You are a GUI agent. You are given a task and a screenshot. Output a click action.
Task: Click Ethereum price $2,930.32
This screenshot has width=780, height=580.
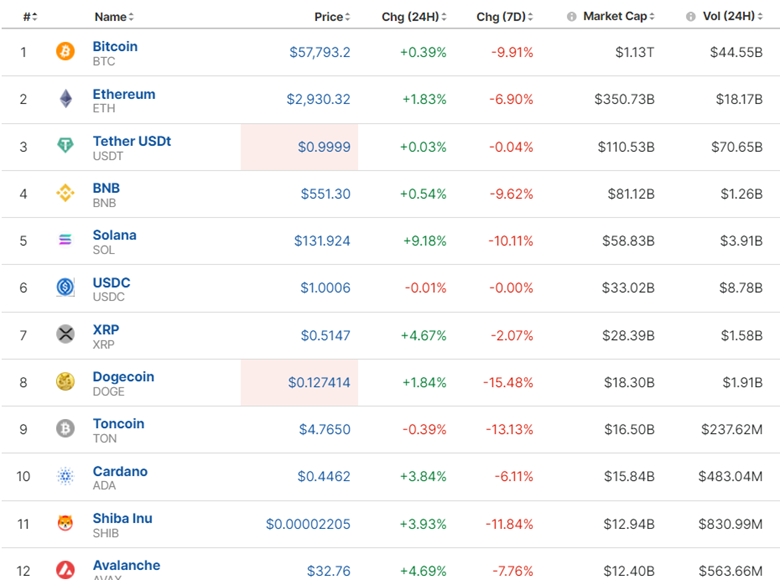pos(318,99)
